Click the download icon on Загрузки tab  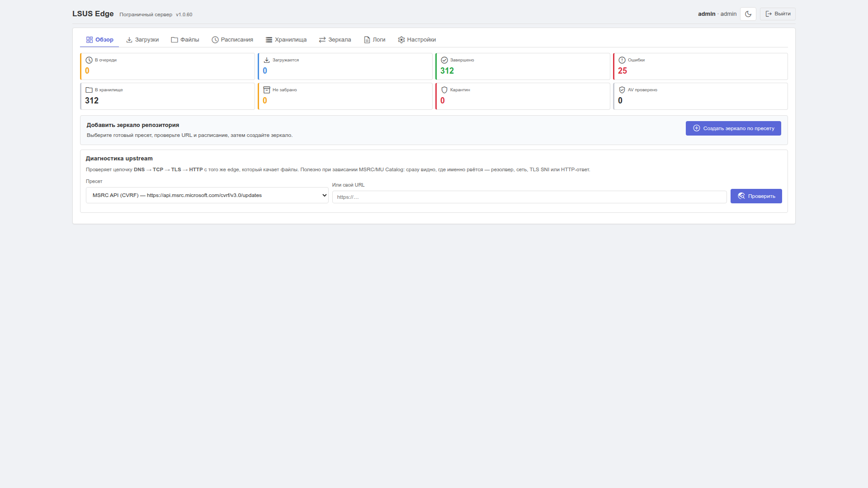click(129, 40)
